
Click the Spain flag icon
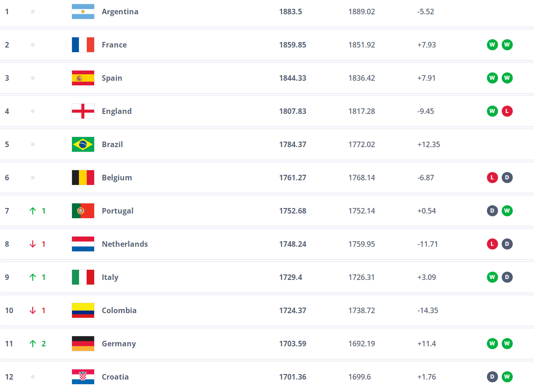83,78
